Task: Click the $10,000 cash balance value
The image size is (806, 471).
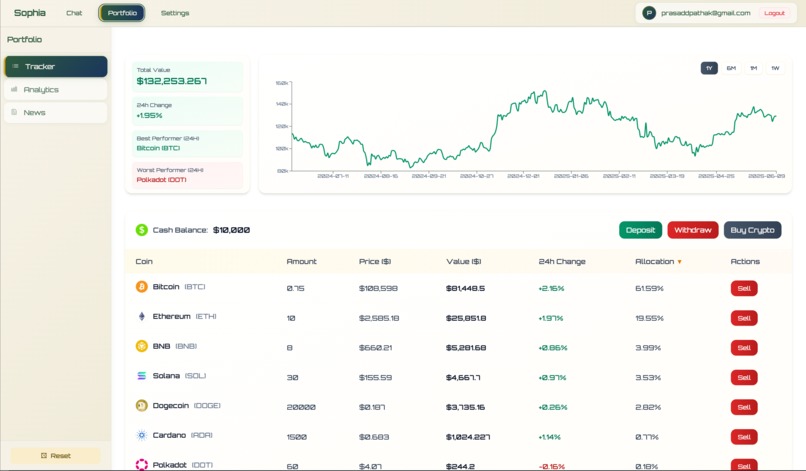Action: [x=231, y=230]
